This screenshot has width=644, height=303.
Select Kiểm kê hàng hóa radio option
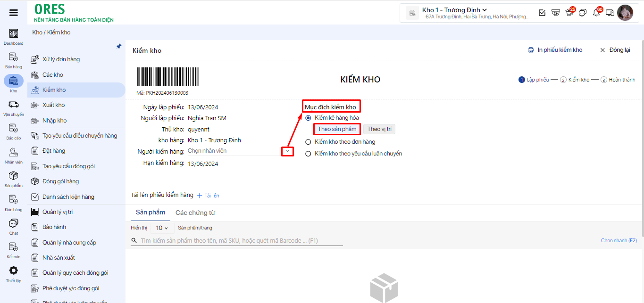click(308, 118)
